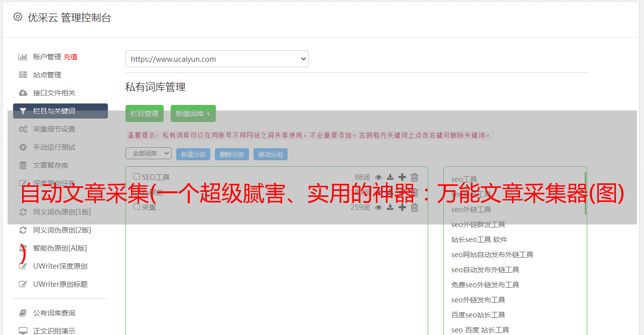Click the green 栏目管理 button
This screenshot has height=335, width=644.
[144, 114]
